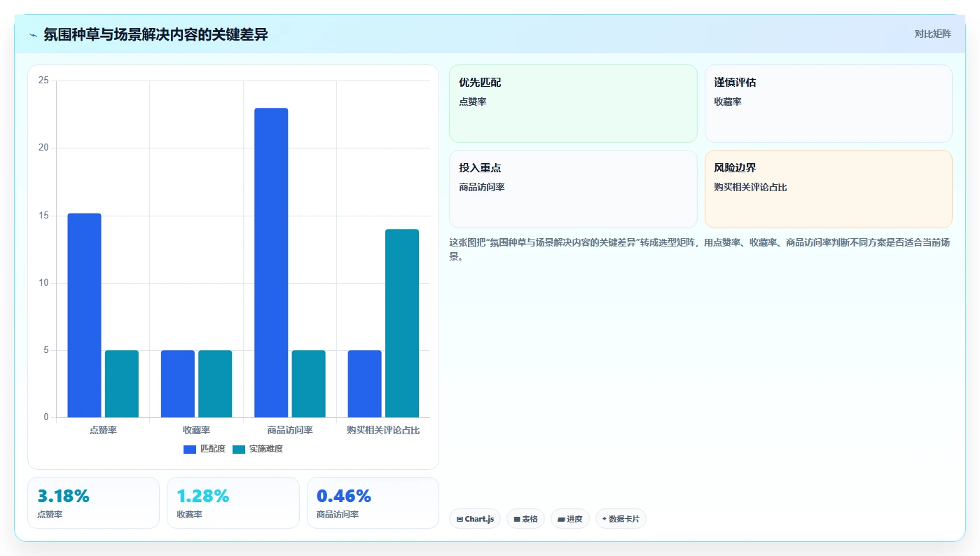Click the 收藏率 匹配度 blue bar
980x556 pixels.
pos(178,384)
